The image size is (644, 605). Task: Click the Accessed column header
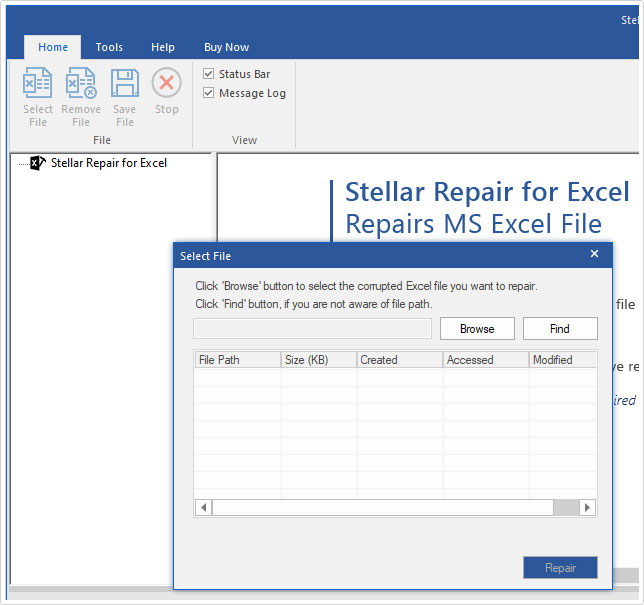click(486, 360)
